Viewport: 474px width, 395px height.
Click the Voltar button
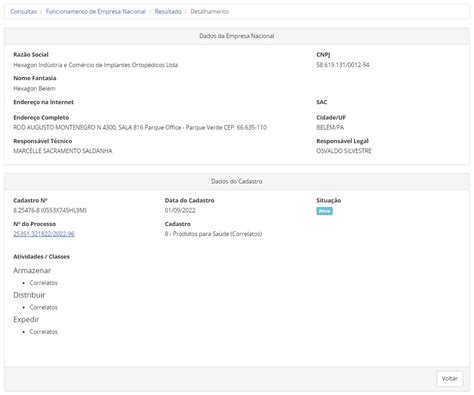tap(450, 379)
